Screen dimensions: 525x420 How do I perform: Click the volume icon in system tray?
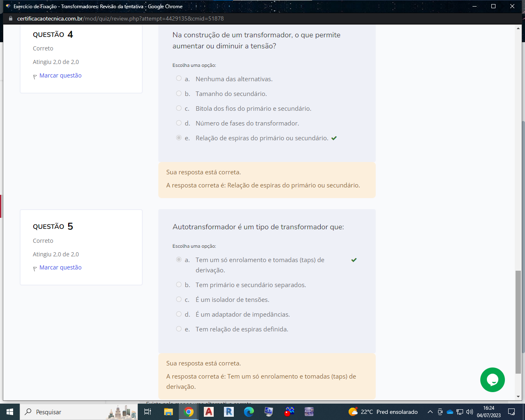tap(470, 412)
